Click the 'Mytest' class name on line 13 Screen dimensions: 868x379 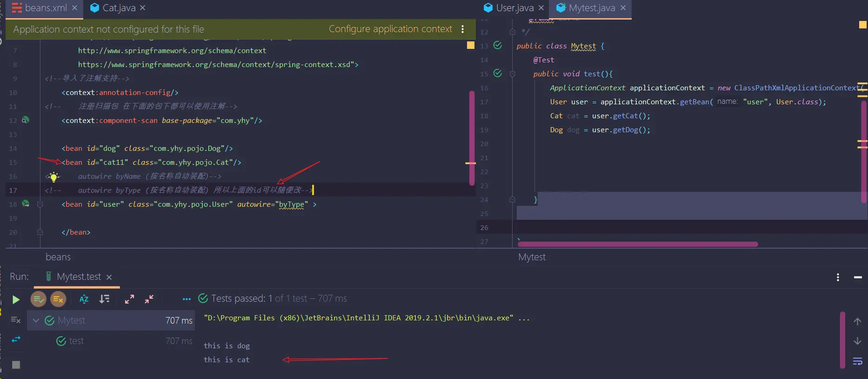583,46
